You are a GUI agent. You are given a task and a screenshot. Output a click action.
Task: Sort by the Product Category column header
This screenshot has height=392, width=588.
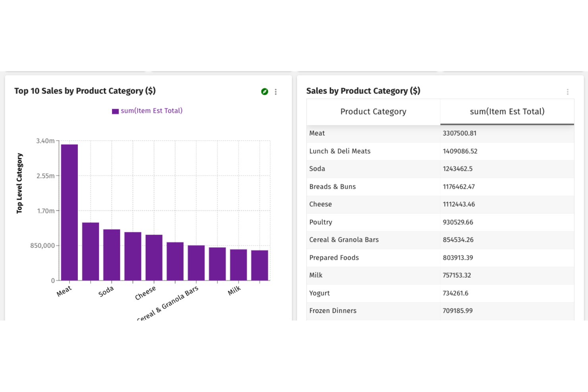pyautogui.click(x=373, y=112)
